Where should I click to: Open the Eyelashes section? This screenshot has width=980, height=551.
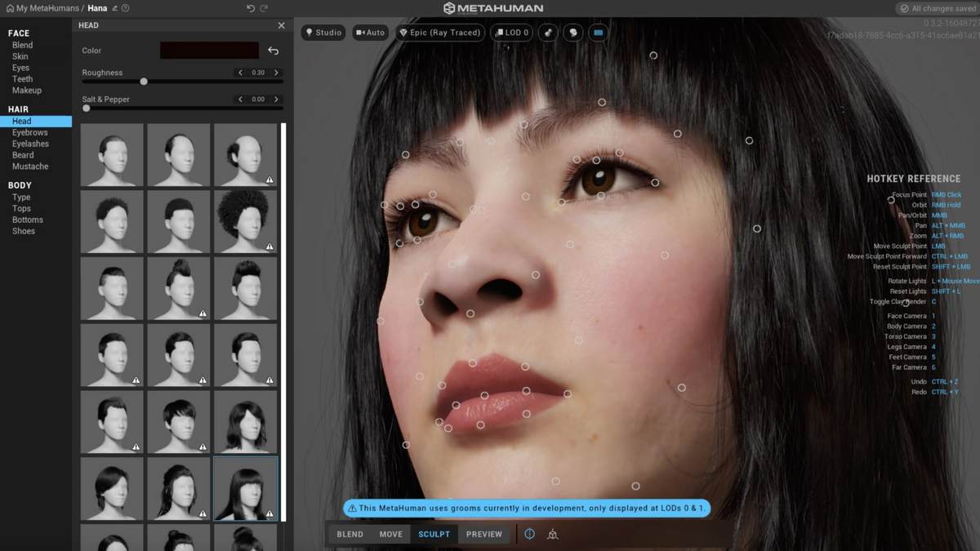(30, 144)
